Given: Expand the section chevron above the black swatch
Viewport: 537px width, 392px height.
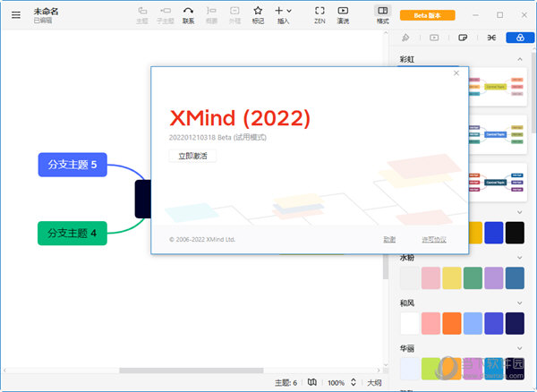Looking at the screenshot, I should tap(520, 212).
